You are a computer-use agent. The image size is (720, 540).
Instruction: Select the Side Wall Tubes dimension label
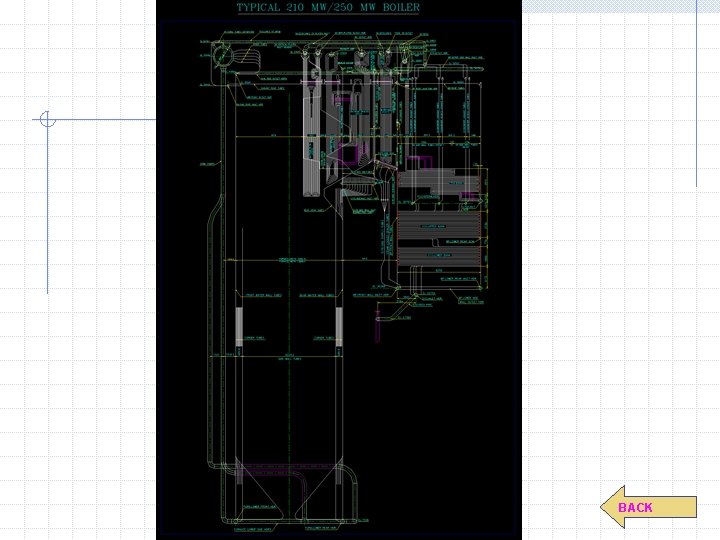point(290,359)
